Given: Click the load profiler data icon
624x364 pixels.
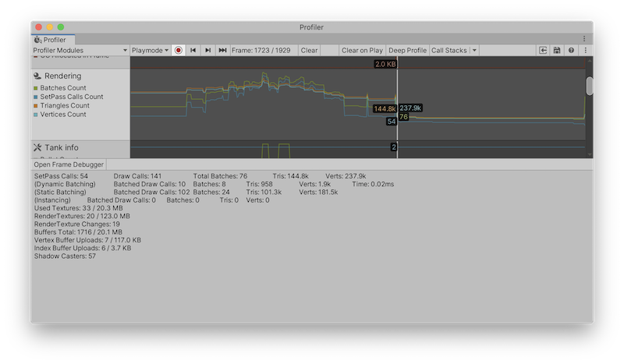Looking at the screenshot, I should pyautogui.click(x=543, y=50).
